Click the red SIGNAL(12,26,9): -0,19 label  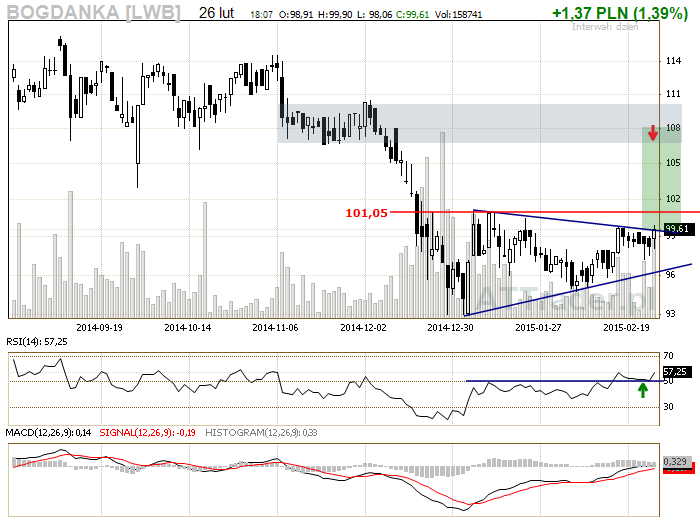click(x=147, y=433)
